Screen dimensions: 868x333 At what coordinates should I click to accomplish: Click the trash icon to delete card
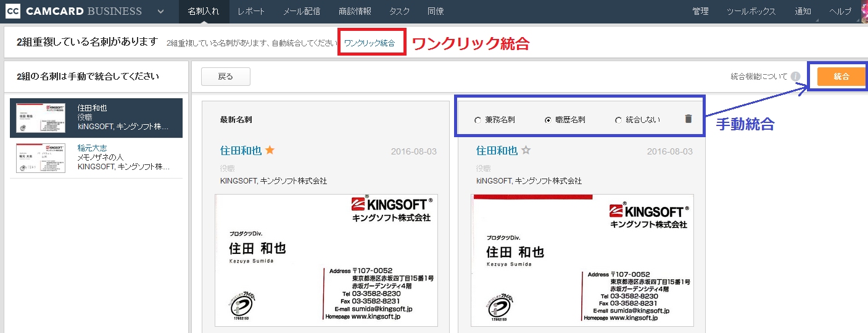pos(688,119)
